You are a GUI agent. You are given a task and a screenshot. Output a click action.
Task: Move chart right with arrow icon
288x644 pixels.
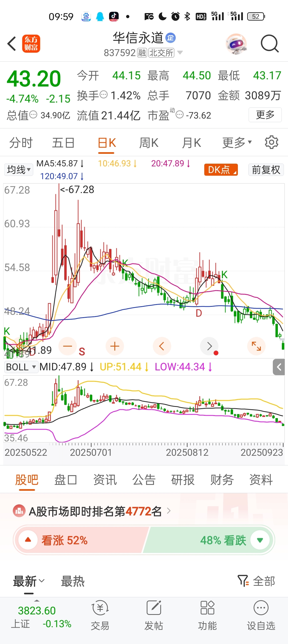pyautogui.click(x=209, y=346)
